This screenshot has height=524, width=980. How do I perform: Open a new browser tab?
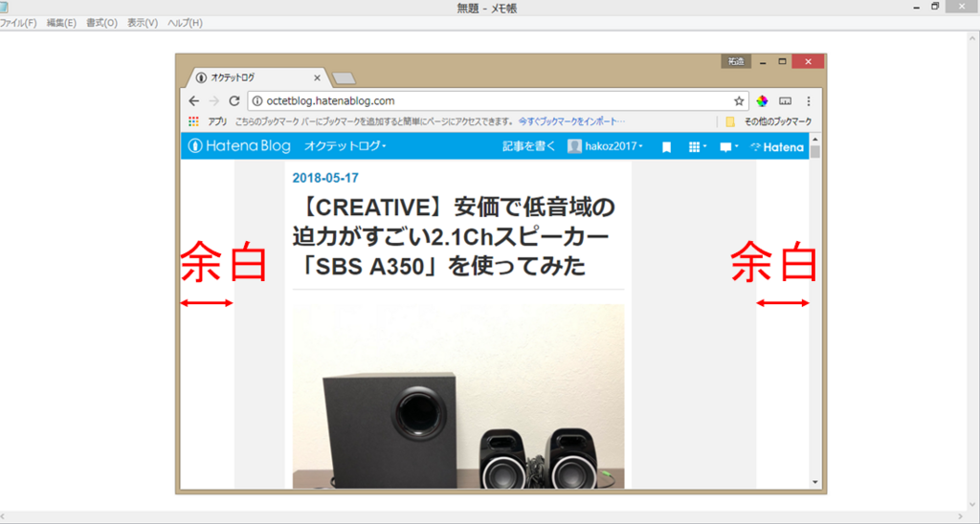(x=344, y=78)
